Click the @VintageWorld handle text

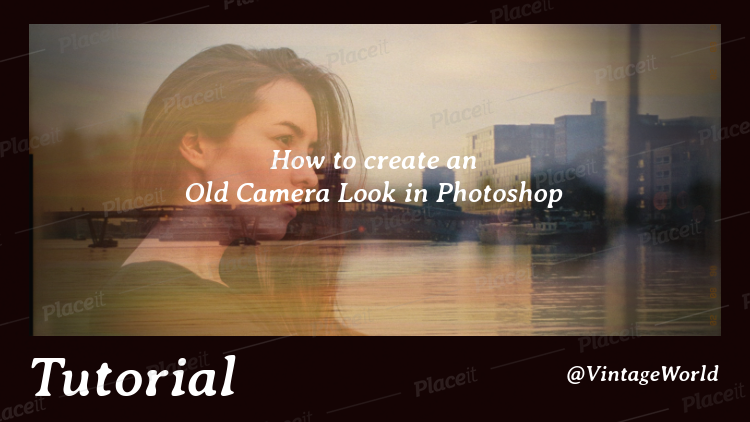(643, 374)
